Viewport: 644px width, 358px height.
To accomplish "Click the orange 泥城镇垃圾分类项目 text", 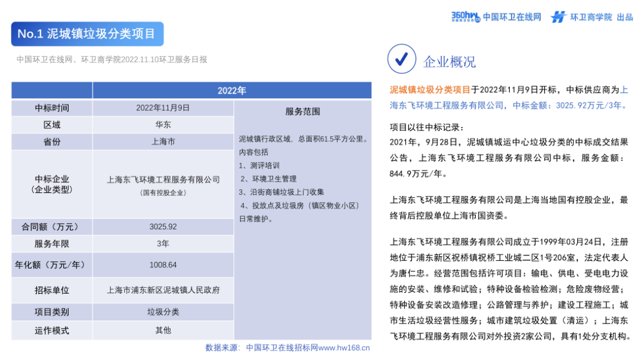I will 430,90.
